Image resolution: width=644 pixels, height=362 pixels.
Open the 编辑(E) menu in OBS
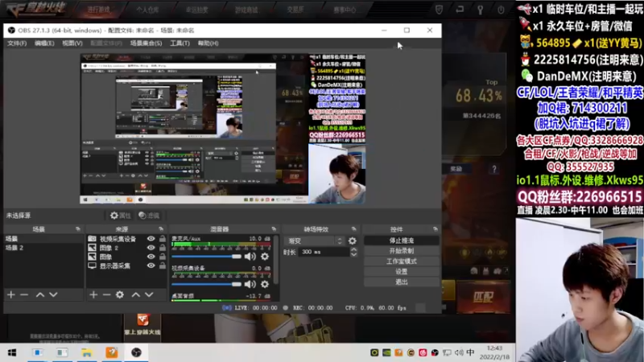pos(44,43)
